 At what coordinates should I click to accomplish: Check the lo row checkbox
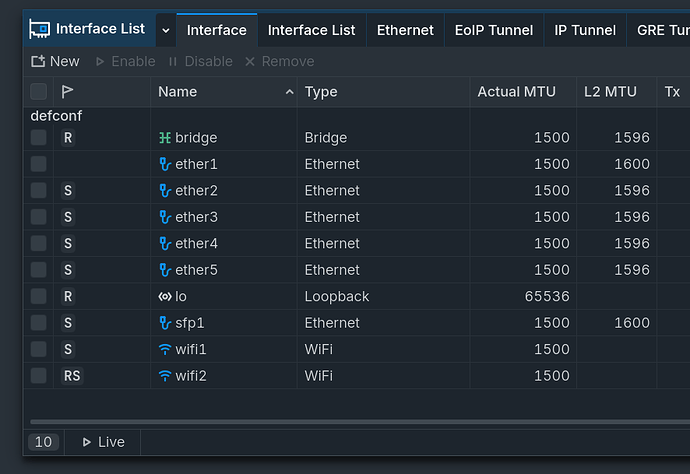[x=39, y=297]
